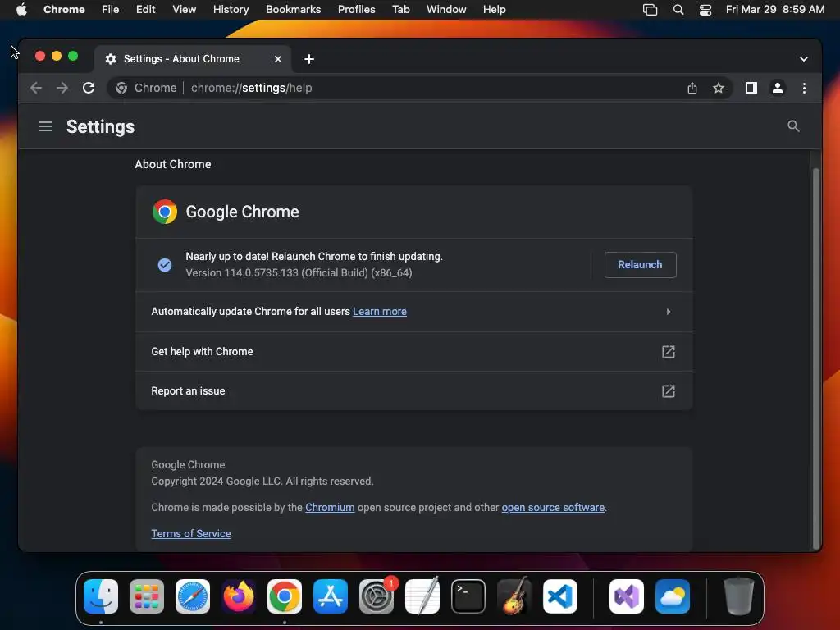The image size is (840, 630).
Task: Open the Tab menu in the menu bar
Action: [400, 9]
